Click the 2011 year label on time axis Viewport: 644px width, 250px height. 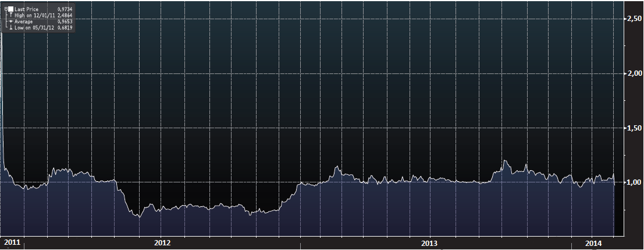point(12,242)
